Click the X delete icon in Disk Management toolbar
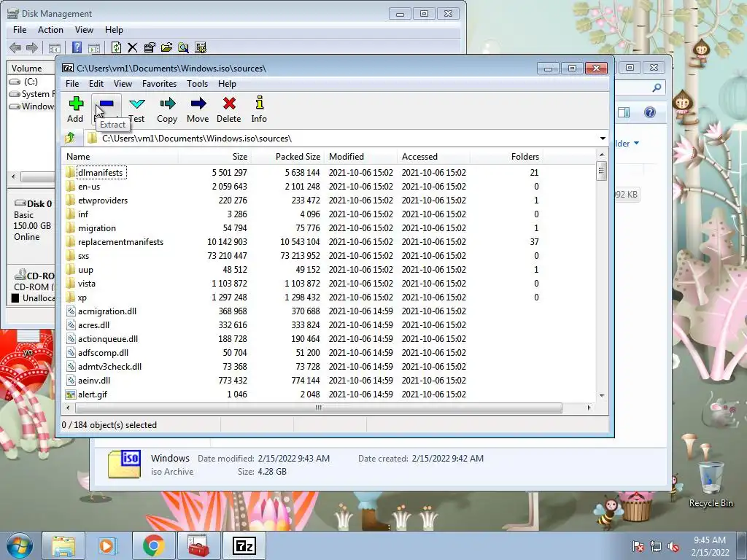This screenshot has height=560, width=747. [x=133, y=47]
